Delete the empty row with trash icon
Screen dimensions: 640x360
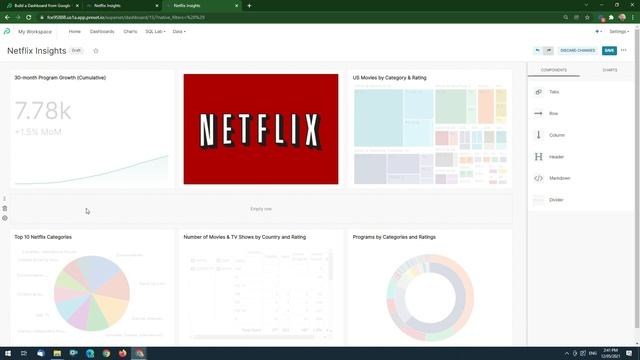4,208
